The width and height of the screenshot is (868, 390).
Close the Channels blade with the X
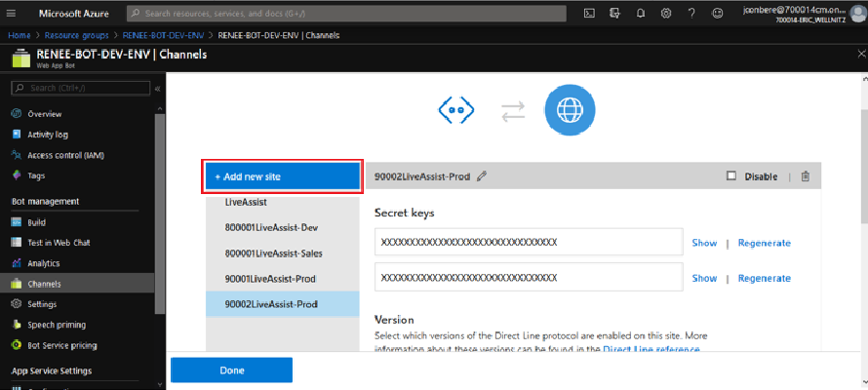click(x=861, y=55)
